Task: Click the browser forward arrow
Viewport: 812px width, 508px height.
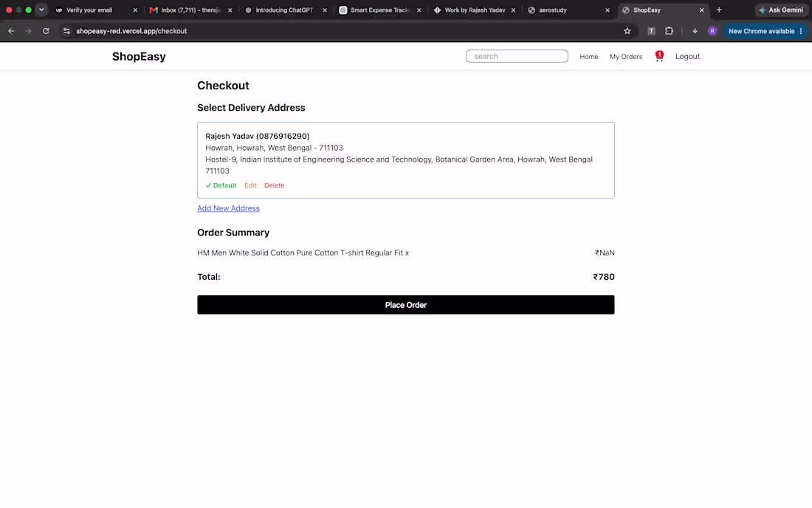Action: (x=29, y=31)
